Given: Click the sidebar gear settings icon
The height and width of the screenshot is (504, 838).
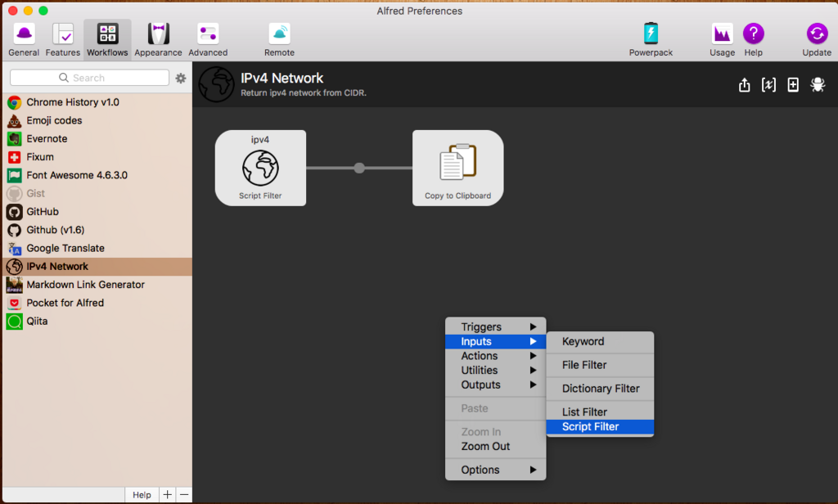Looking at the screenshot, I should tap(181, 78).
